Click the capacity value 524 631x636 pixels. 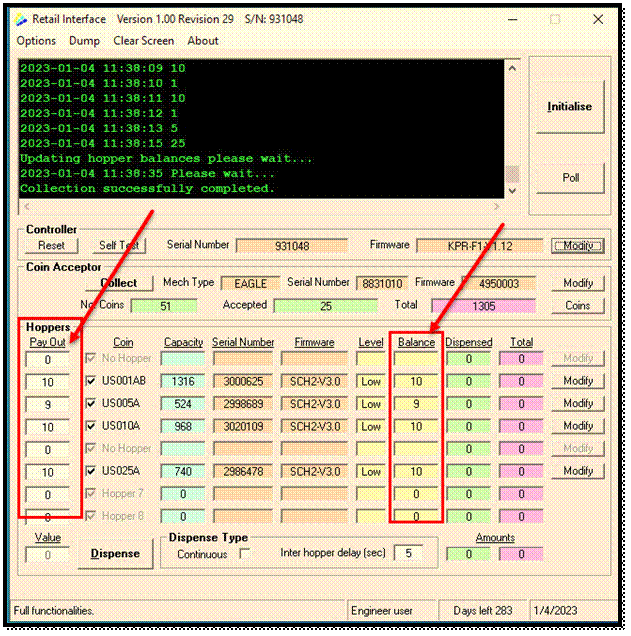coord(183,404)
